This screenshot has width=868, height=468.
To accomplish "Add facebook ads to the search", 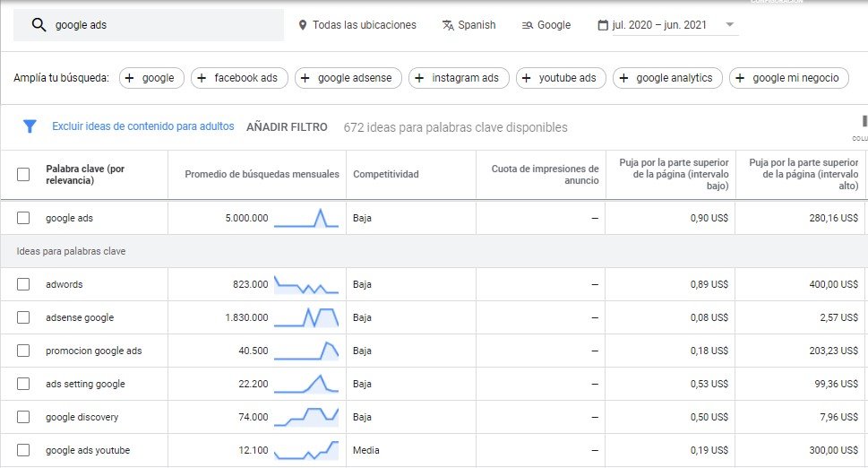I will pos(239,78).
